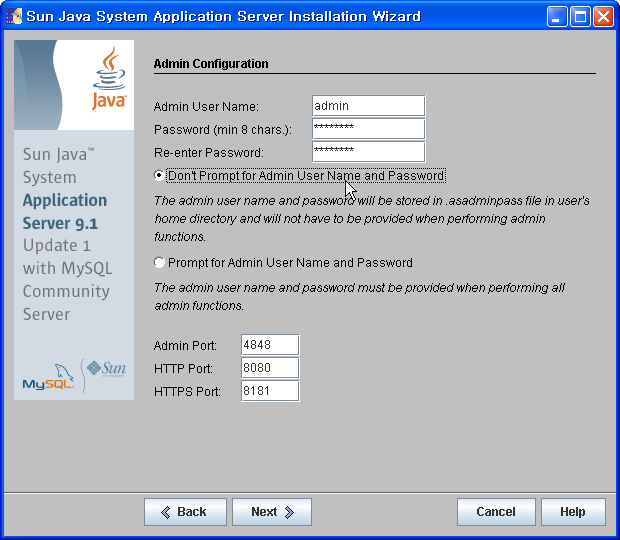Click the Sun Microsystems logo
Image resolution: width=620 pixels, height=540 pixels.
coord(107,368)
